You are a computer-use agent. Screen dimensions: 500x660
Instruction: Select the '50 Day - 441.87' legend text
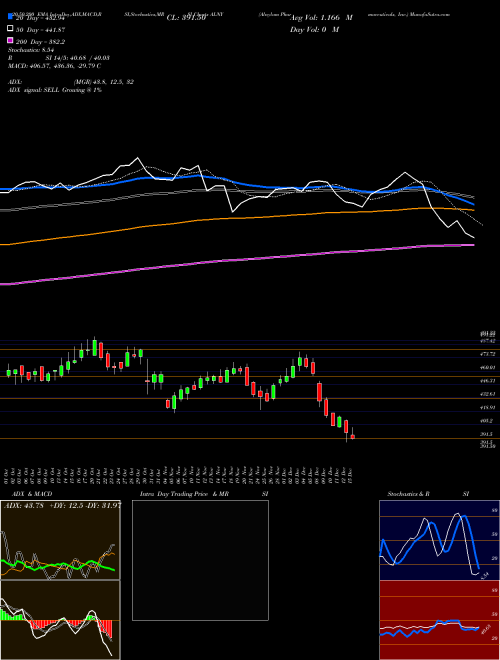click(40, 30)
